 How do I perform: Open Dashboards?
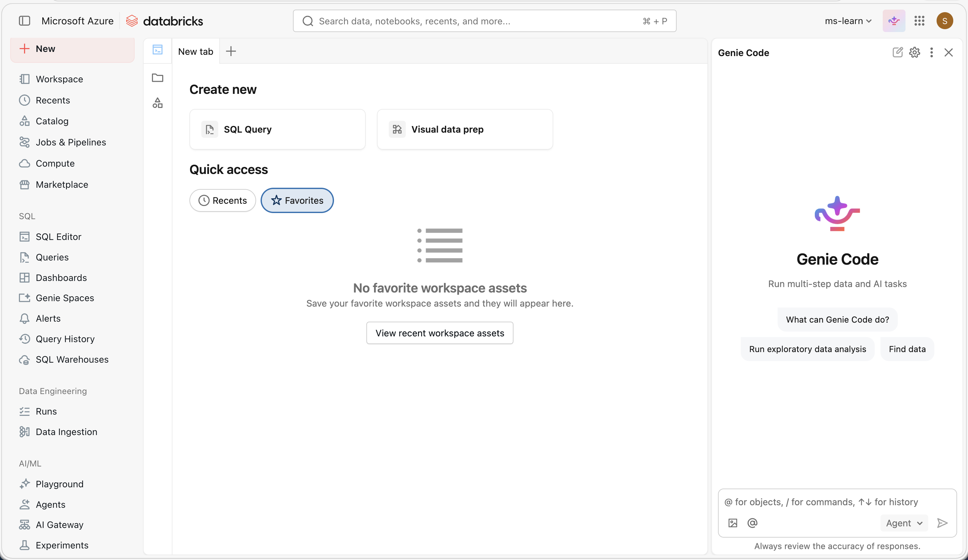tap(72, 277)
